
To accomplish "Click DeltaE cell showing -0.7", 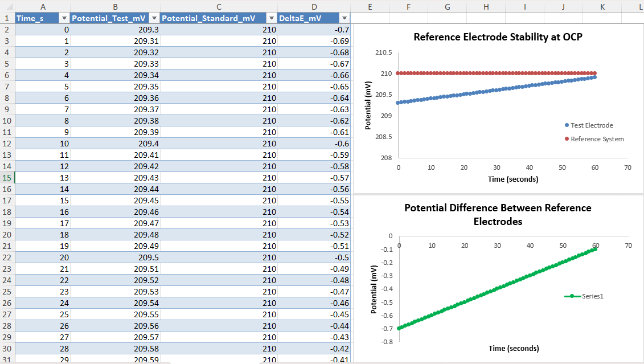I will point(314,30).
